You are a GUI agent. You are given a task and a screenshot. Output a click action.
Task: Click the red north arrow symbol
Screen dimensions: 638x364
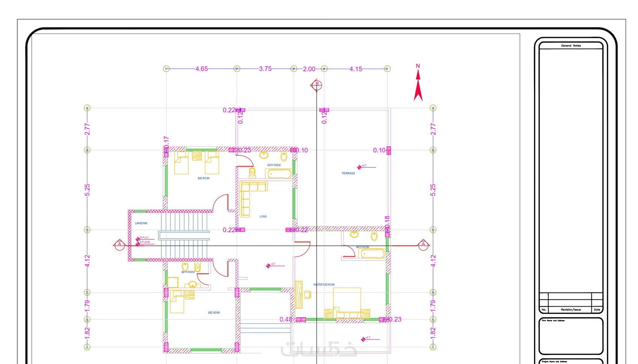click(418, 85)
